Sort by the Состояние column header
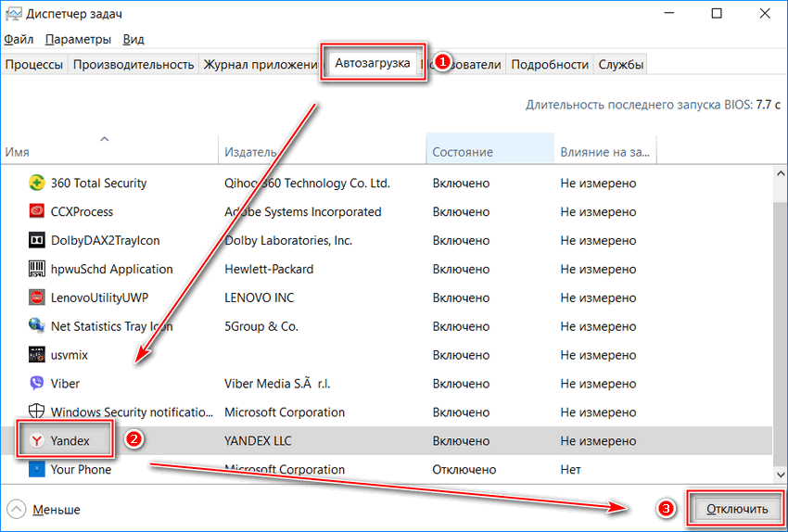The height and width of the screenshot is (532, 788). click(x=490, y=148)
